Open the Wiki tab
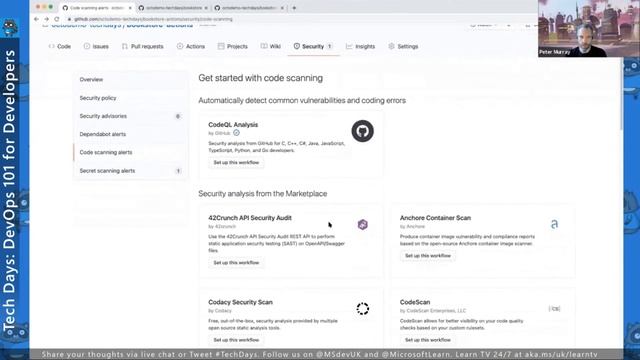This screenshot has height=360, width=640. pos(271,47)
